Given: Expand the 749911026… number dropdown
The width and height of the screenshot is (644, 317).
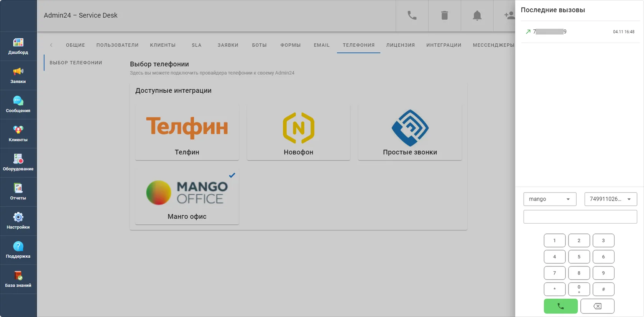Looking at the screenshot, I should point(611,199).
